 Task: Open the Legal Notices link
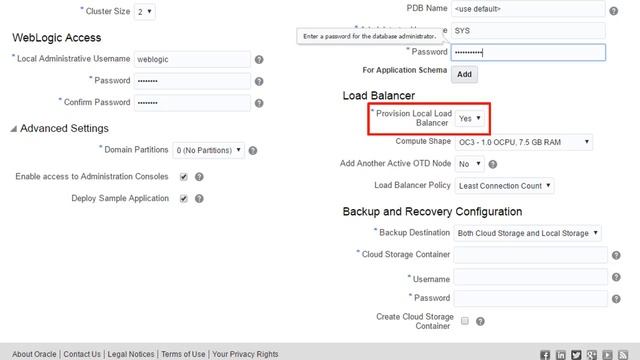point(131,354)
